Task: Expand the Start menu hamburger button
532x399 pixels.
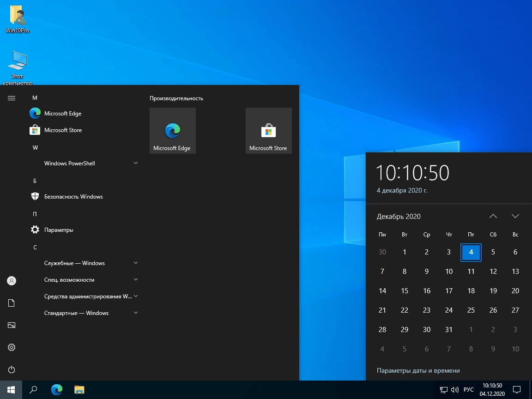Action: (x=12, y=98)
